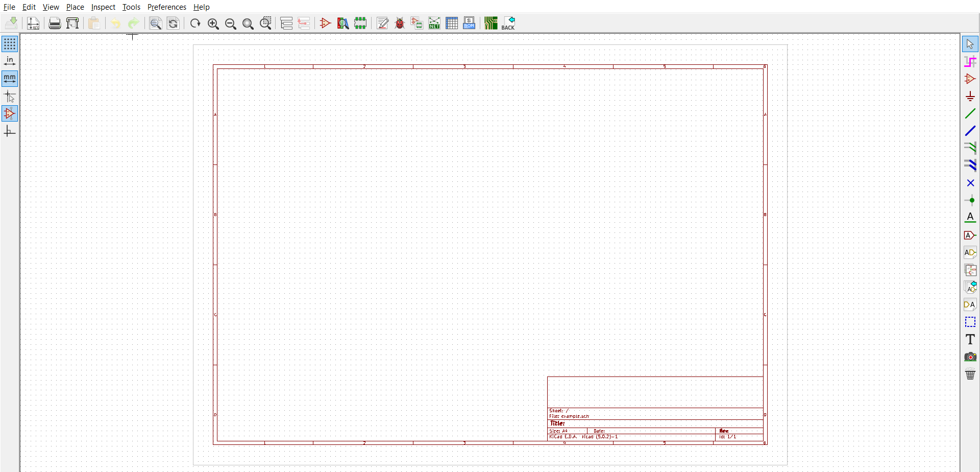Open the hierarchy navigator
This screenshot has width=980, height=472.
click(x=287, y=23)
